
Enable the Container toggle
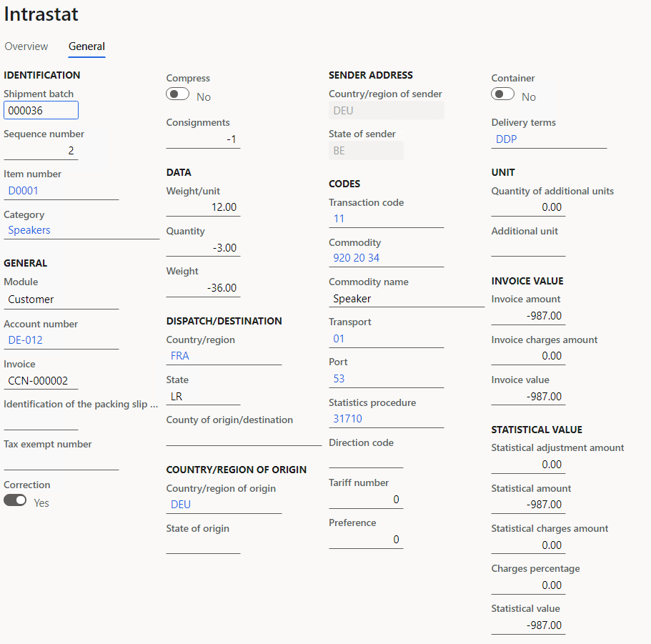[502, 93]
